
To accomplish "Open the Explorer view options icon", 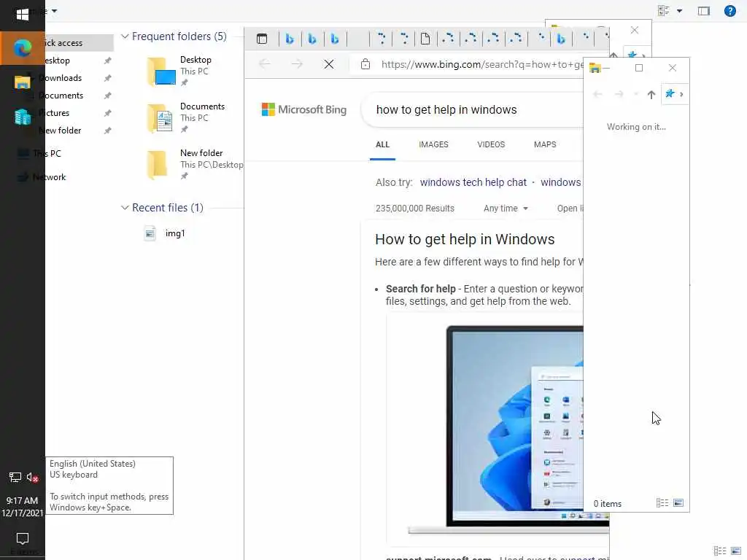I will 664,10.
